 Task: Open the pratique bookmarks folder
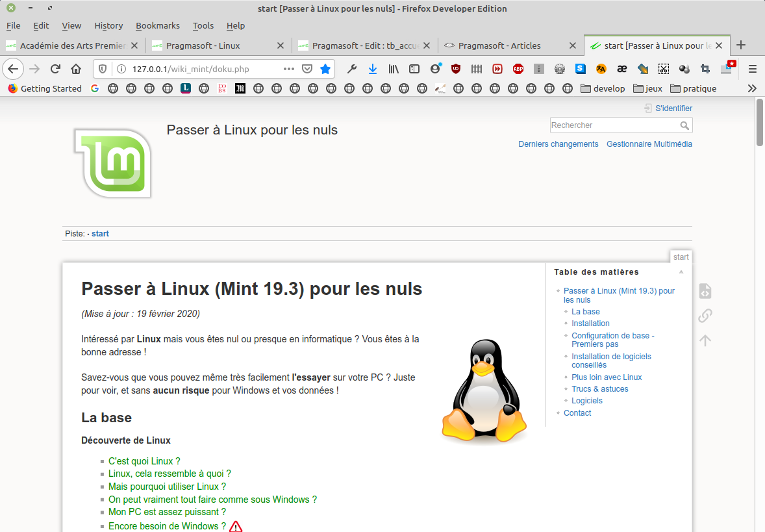(694, 88)
